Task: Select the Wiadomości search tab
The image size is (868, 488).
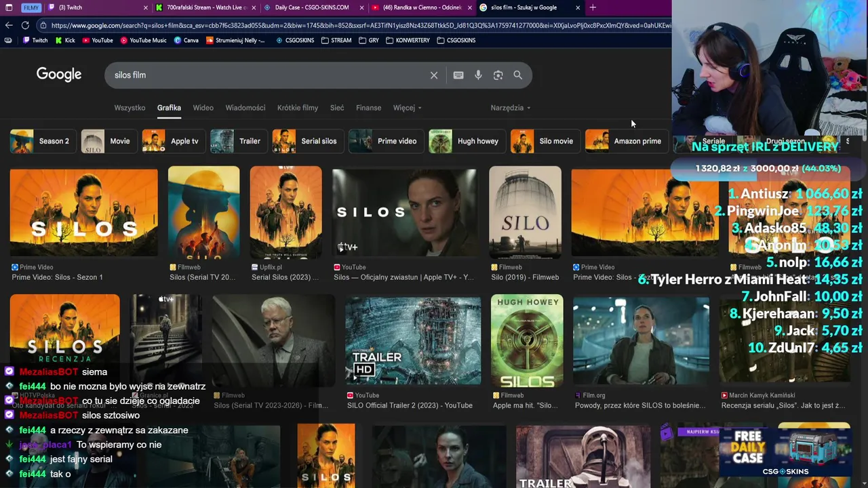Action: coord(245,108)
